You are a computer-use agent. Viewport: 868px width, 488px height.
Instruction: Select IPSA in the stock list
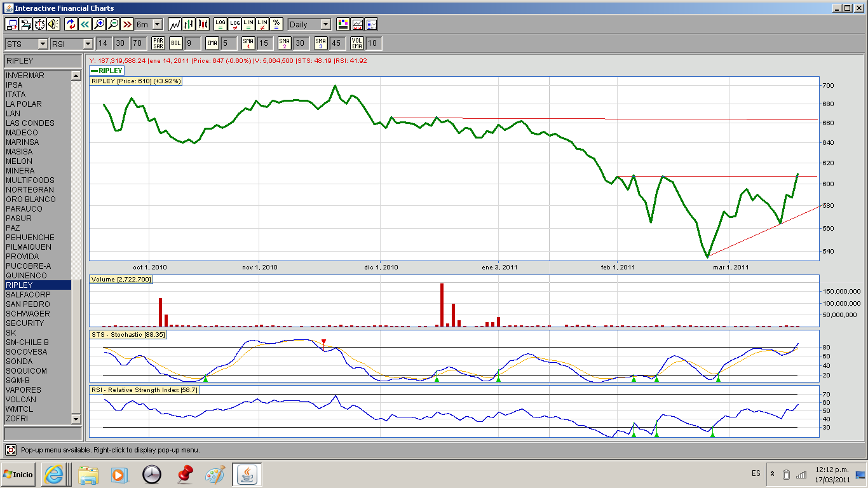pos(37,85)
